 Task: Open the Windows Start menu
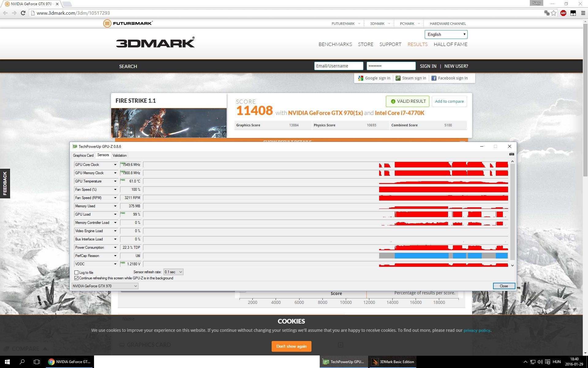tap(7, 362)
